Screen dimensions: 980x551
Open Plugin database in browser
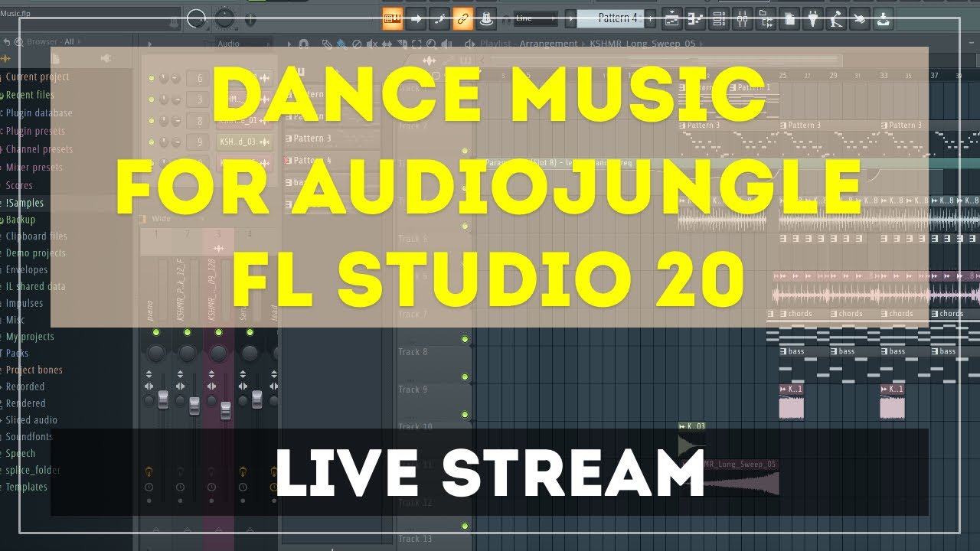pos(39,112)
